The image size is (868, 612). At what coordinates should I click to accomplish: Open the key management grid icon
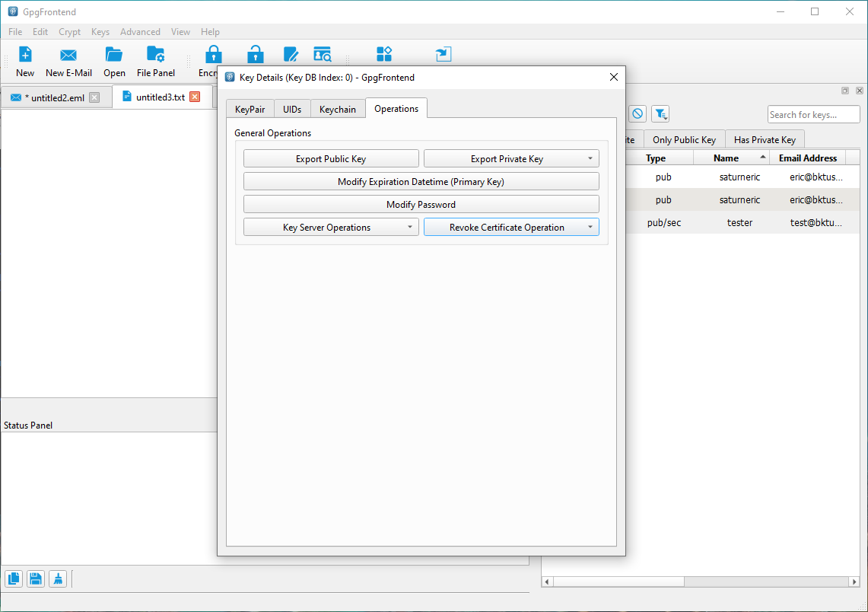[384, 54]
